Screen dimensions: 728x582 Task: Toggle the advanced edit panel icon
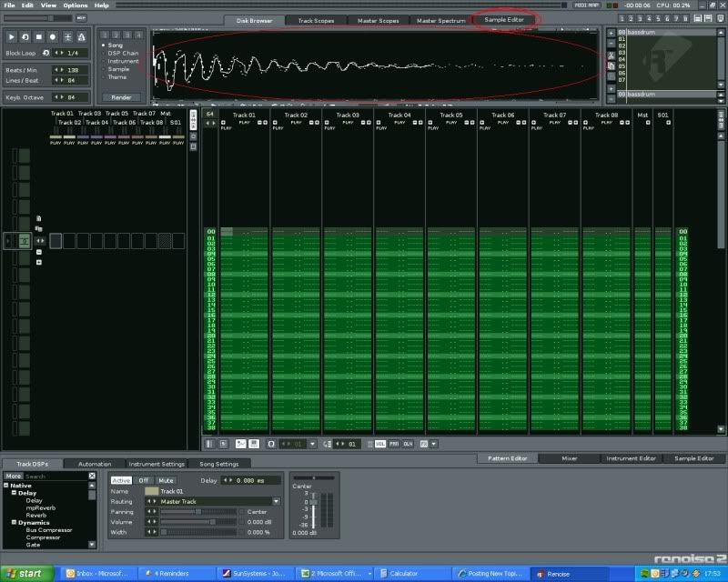223,444
